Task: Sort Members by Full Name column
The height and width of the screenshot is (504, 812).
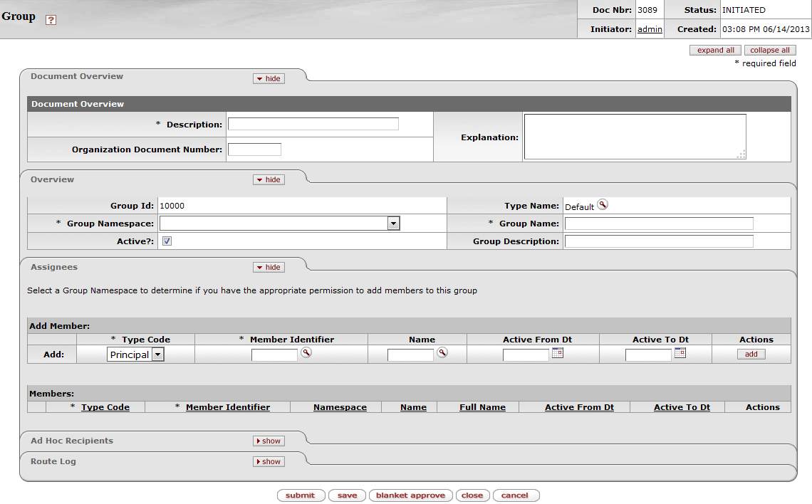Action: pos(482,407)
